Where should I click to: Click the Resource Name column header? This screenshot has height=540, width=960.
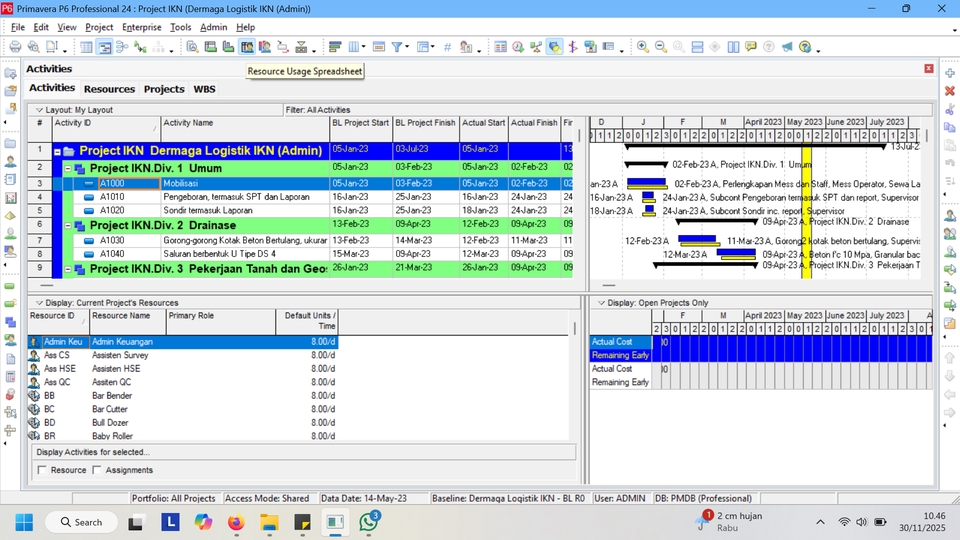click(127, 321)
